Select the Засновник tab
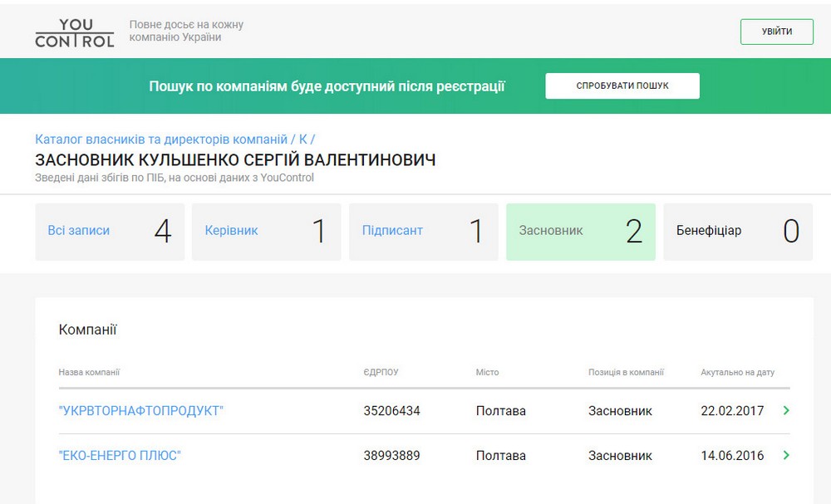 (581, 232)
